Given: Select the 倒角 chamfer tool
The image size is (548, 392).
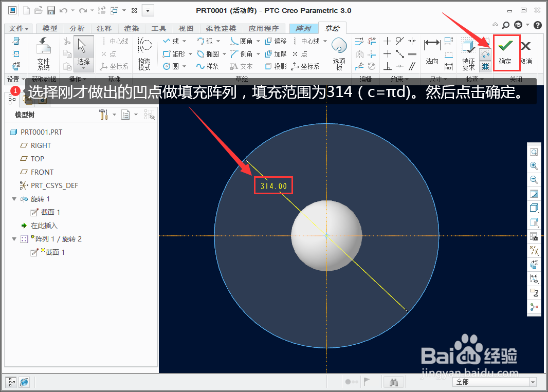Looking at the screenshot, I should click(x=241, y=54).
